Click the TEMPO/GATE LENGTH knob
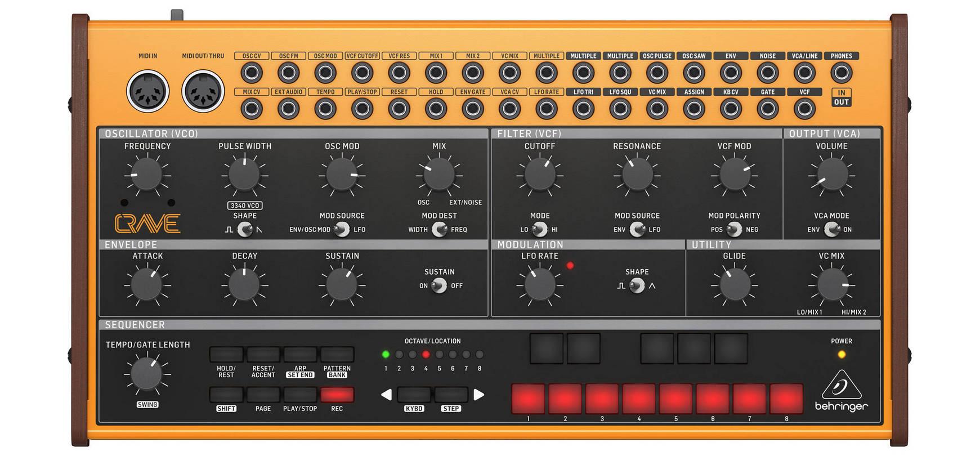This screenshot has height=456, width=980. [x=147, y=374]
